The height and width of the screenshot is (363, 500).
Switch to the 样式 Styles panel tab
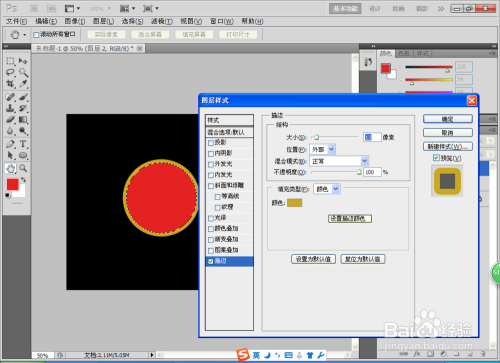point(422,53)
